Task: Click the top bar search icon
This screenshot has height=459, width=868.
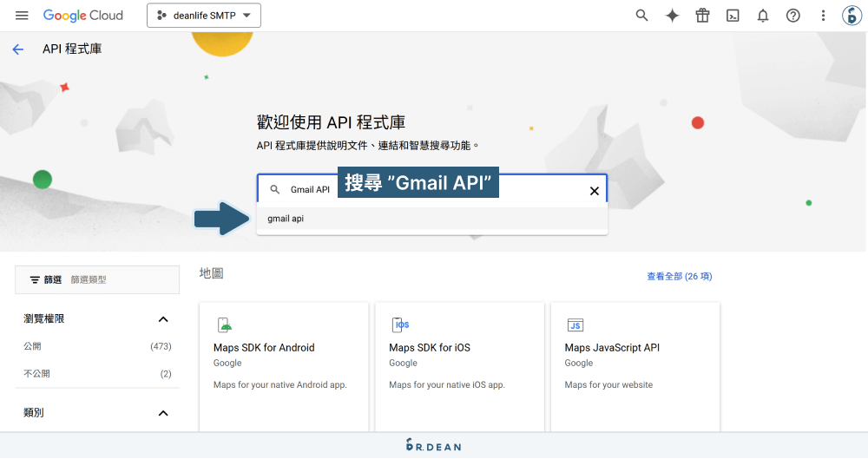Action: (x=641, y=16)
